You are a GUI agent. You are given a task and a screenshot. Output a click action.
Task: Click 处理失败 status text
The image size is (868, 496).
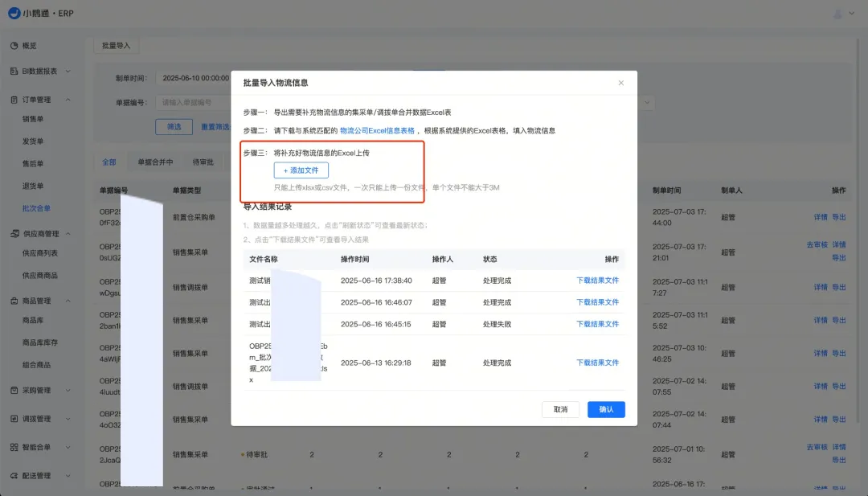[x=497, y=325]
